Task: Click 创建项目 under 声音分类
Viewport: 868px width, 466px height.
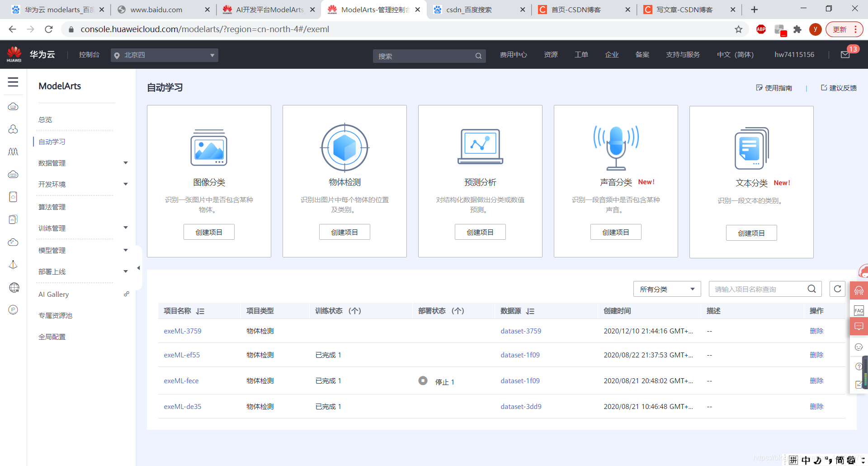Action: (616, 232)
